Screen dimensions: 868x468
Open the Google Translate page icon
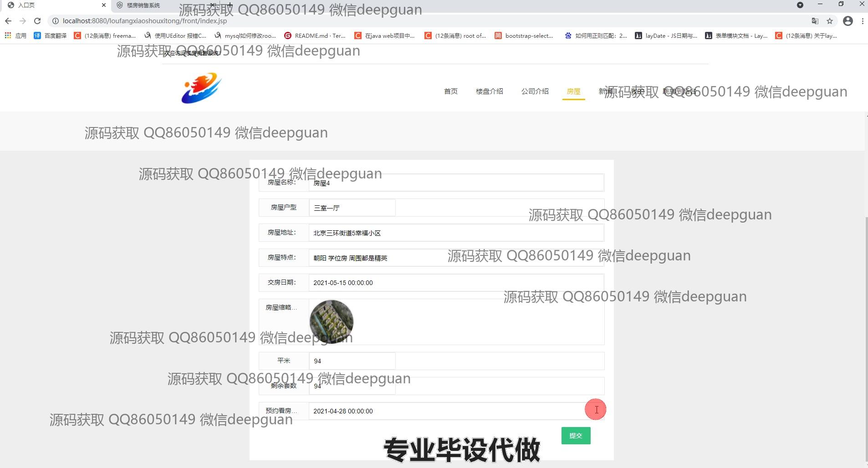pos(815,21)
